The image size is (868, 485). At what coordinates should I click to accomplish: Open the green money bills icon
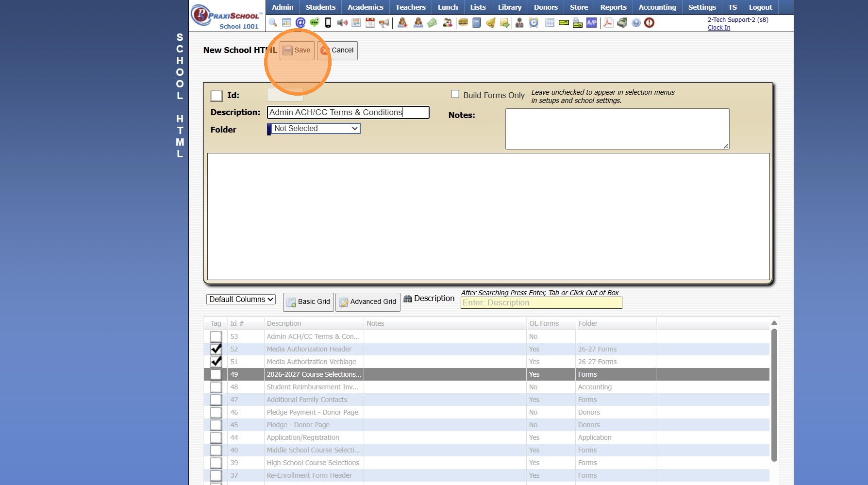(432, 23)
